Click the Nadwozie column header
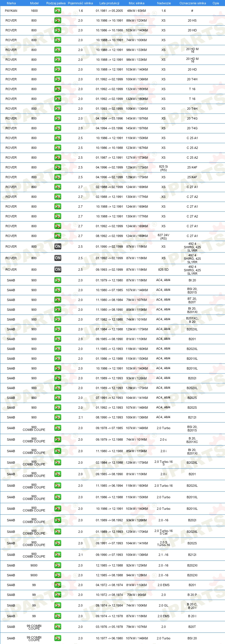The height and width of the screenshot is (644, 225). [x=164, y=3]
